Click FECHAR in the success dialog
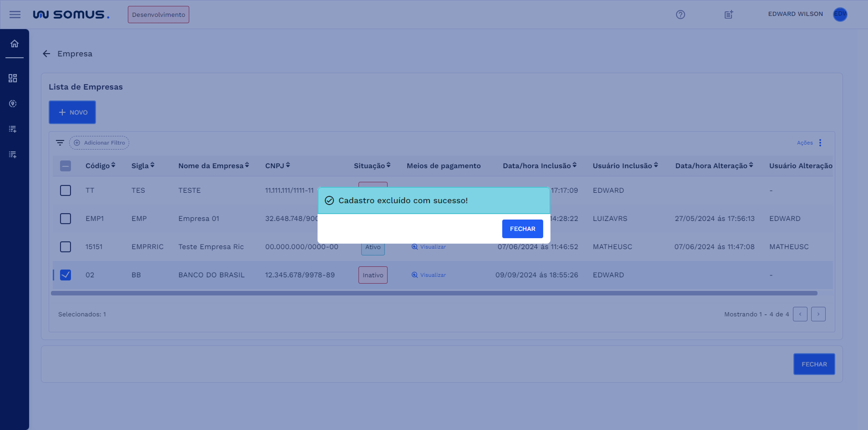This screenshot has height=430, width=868. [522, 229]
